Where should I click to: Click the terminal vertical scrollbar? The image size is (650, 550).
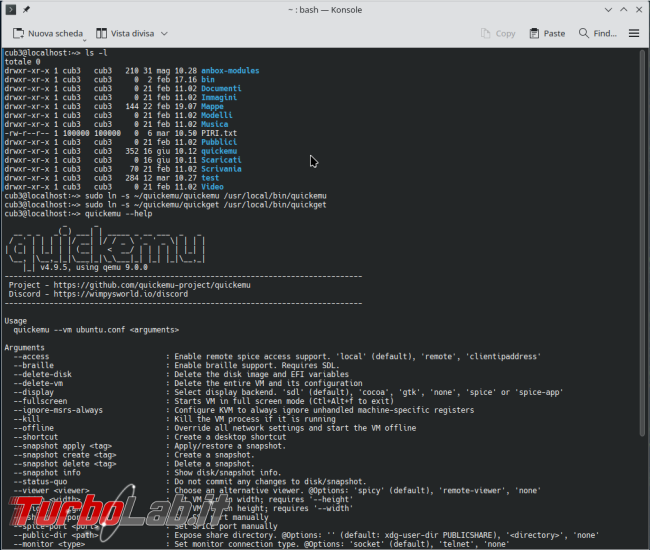(x=642, y=245)
